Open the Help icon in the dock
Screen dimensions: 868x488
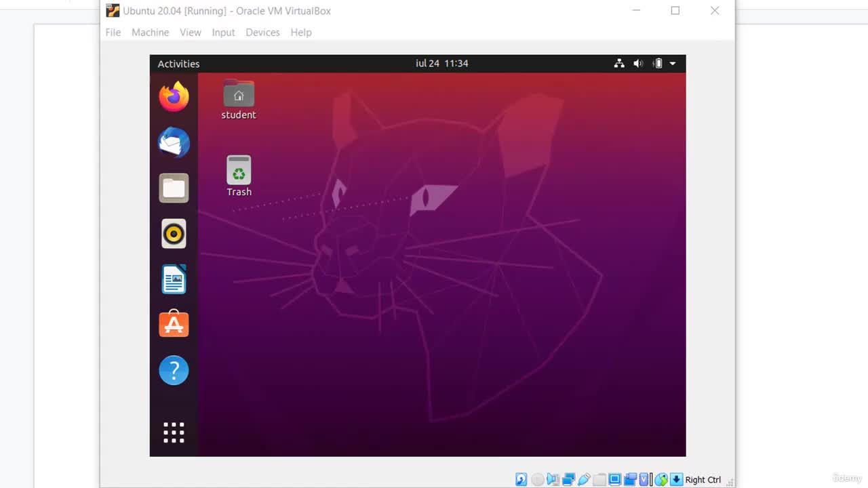point(174,370)
